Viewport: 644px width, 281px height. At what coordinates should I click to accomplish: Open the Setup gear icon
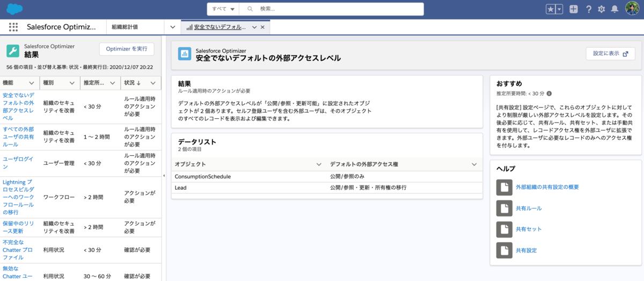(x=602, y=9)
